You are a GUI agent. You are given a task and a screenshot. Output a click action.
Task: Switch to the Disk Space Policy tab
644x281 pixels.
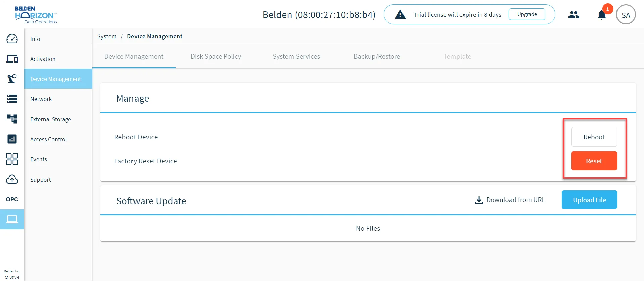click(216, 56)
